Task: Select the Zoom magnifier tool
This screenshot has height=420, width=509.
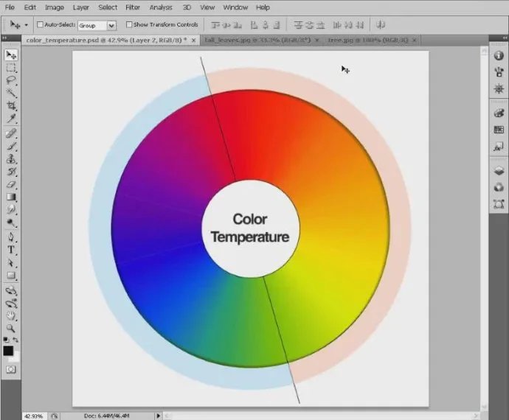Action: point(11,328)
